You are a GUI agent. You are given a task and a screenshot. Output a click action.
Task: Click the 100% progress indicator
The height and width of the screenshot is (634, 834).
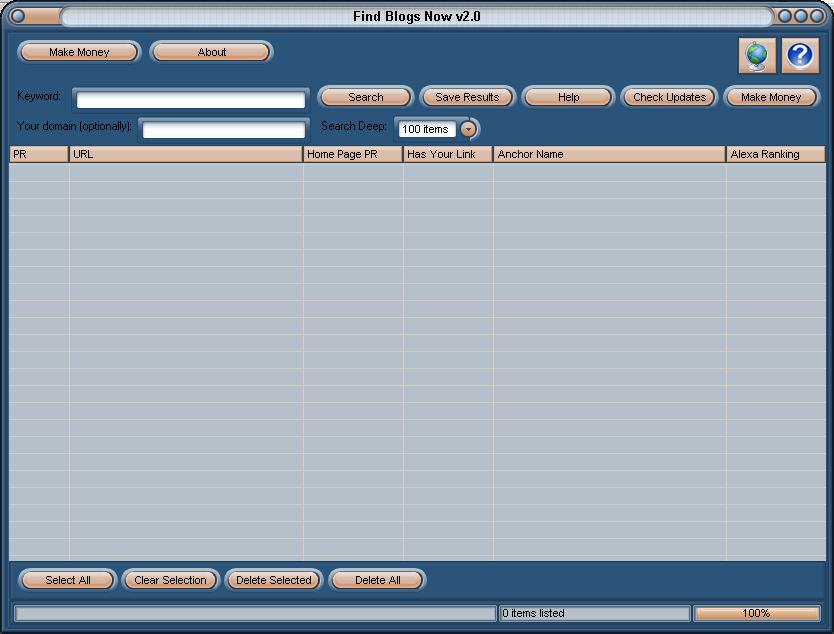coord(756,613)
